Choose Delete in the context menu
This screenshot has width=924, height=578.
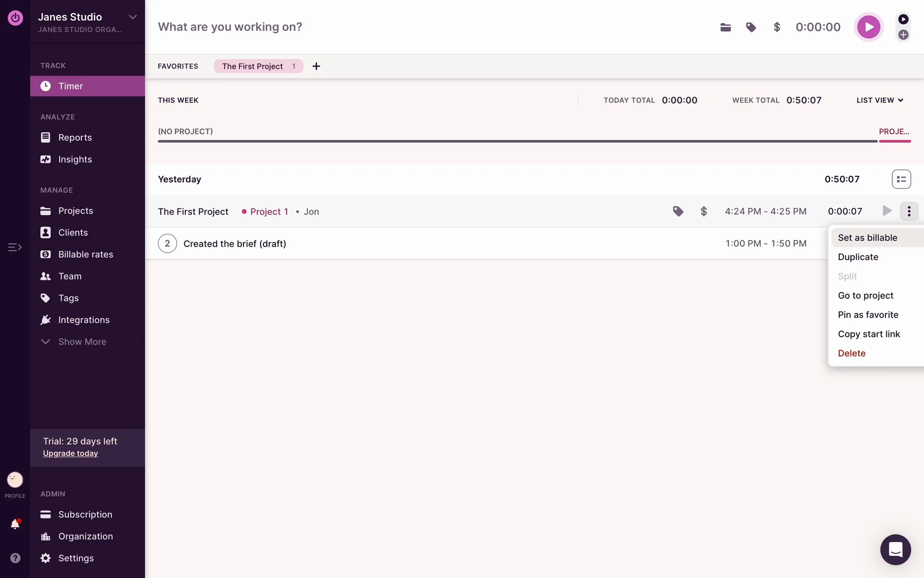[x=851, y=353]
